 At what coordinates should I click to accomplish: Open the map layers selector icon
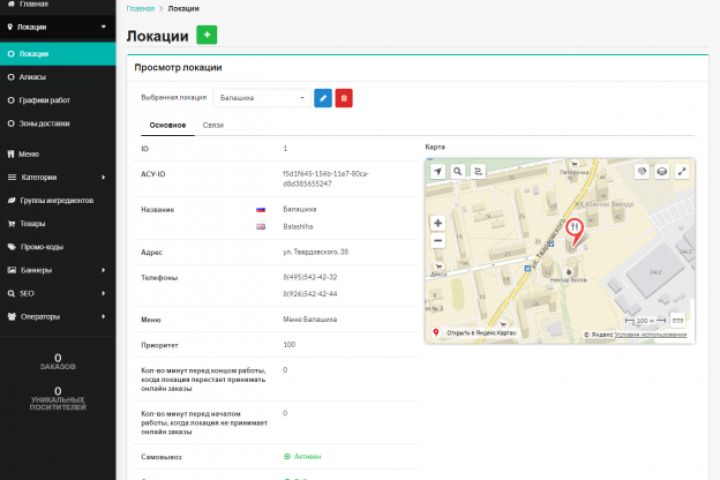coord(661,172)
